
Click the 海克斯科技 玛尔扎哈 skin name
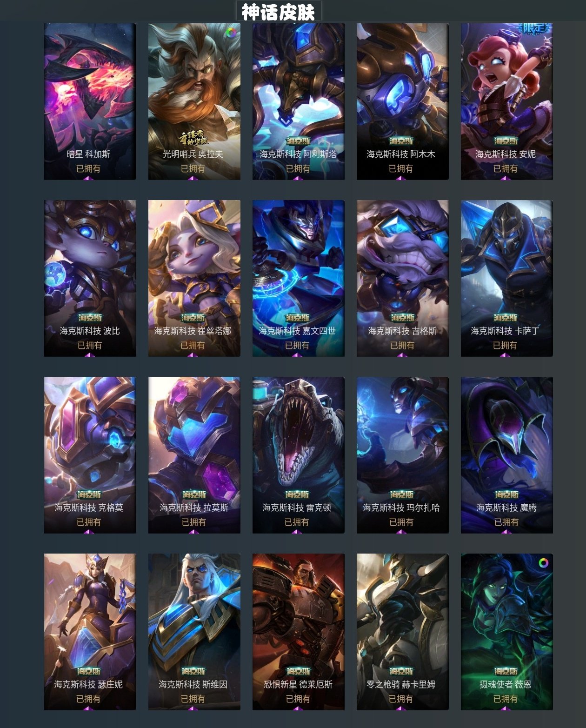tap(401, 508)
